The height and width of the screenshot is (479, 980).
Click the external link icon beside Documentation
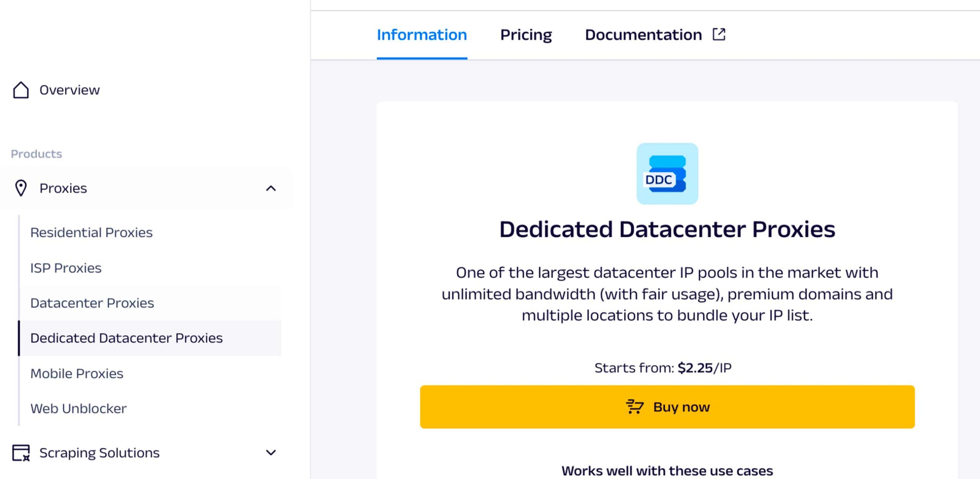[719, 34]
